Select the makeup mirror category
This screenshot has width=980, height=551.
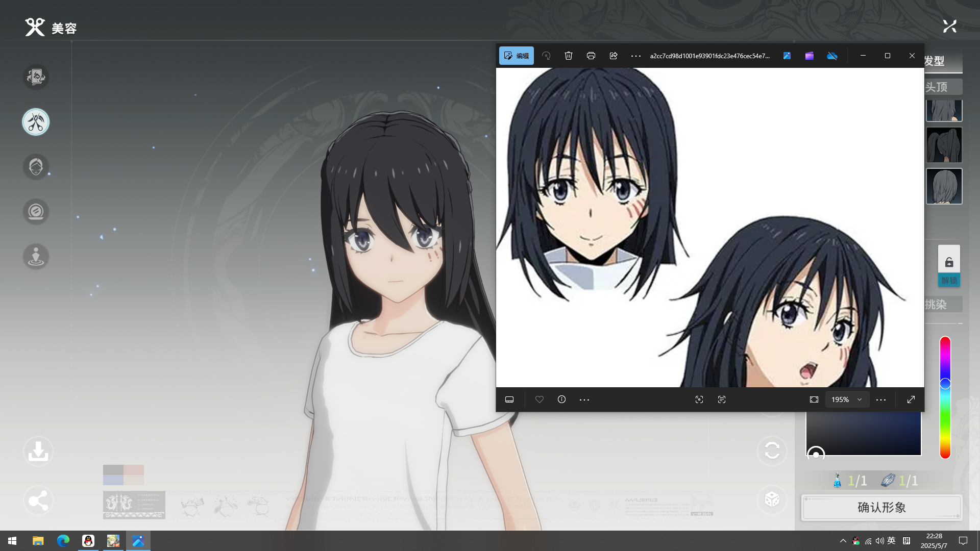[36, 212]
